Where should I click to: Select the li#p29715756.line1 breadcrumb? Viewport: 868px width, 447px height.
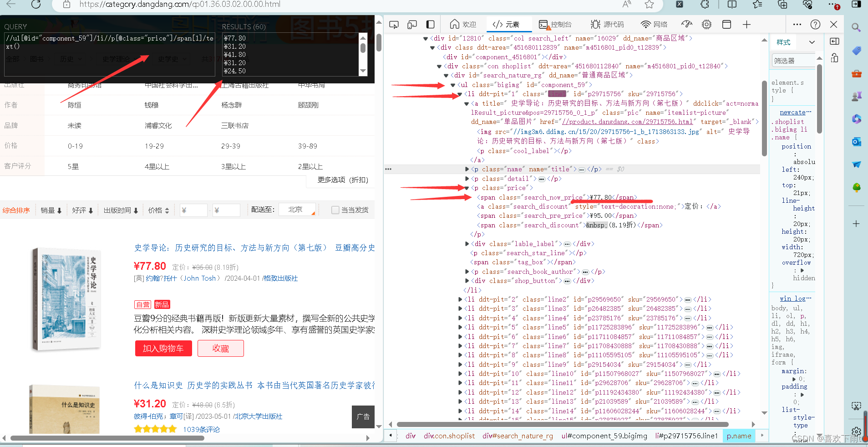pos(686,436)
